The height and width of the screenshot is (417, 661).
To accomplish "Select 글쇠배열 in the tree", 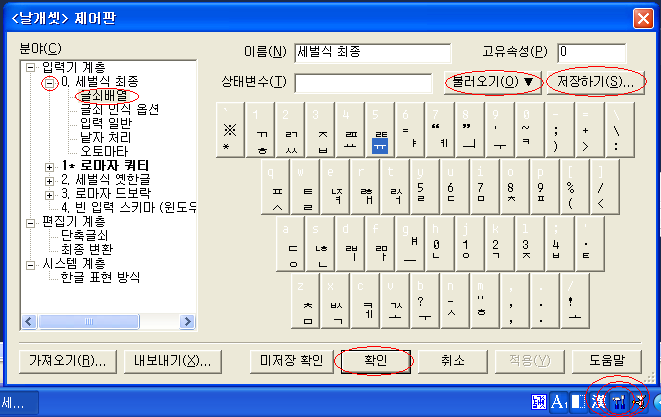I will (104, 95).
